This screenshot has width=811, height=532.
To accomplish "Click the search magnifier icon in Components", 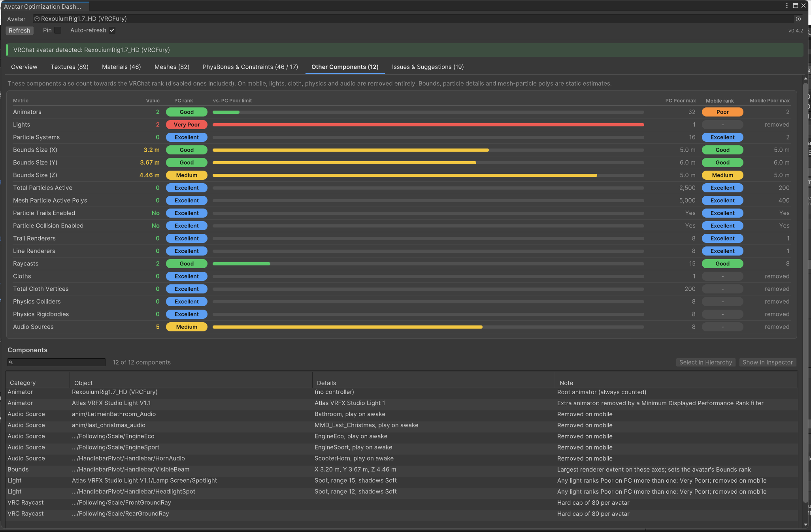I will (11, 362).
